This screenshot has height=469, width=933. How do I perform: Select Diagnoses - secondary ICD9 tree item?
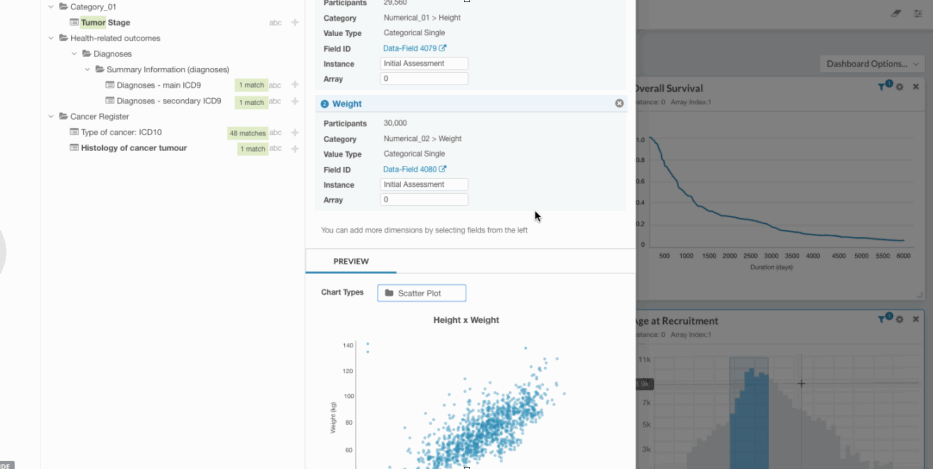169,101
